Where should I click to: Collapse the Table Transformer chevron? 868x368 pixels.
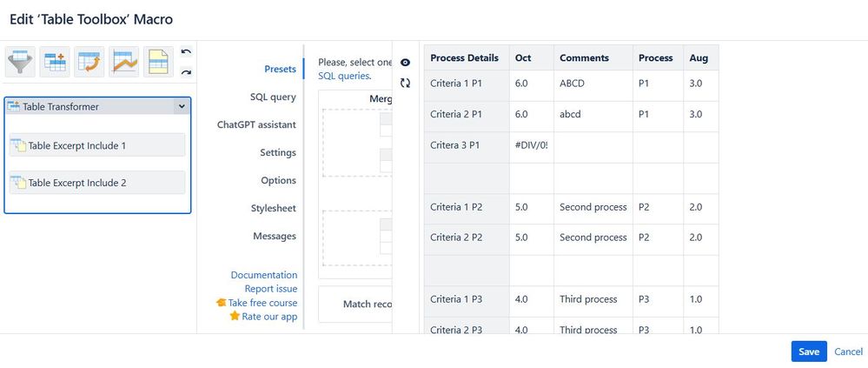[x=182, y=106]
